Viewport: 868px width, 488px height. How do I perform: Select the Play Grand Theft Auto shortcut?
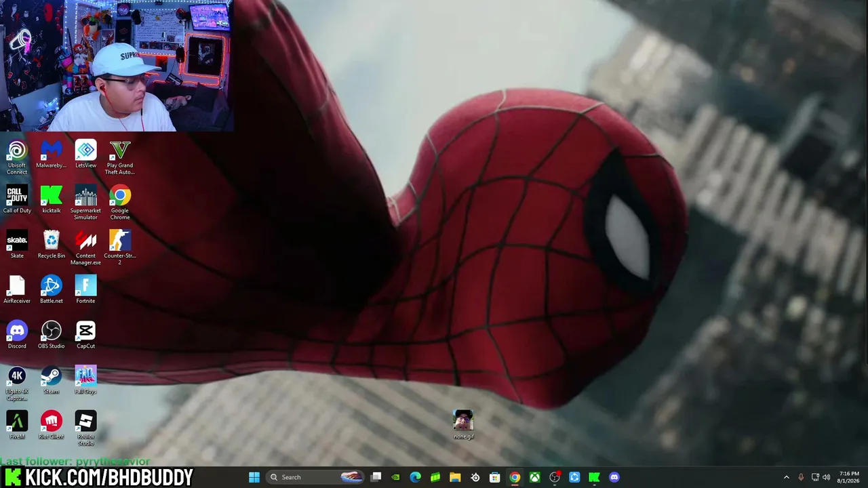pos(120,157)
